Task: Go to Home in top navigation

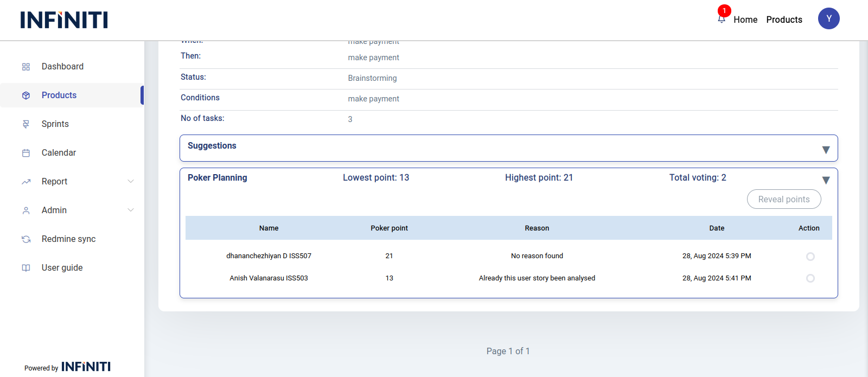Action: pos(745,20)
